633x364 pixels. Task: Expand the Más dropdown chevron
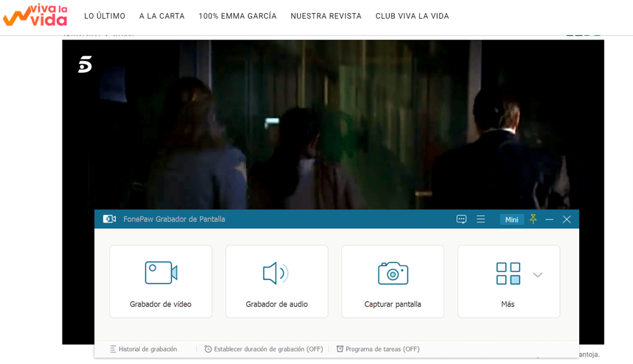537,275
